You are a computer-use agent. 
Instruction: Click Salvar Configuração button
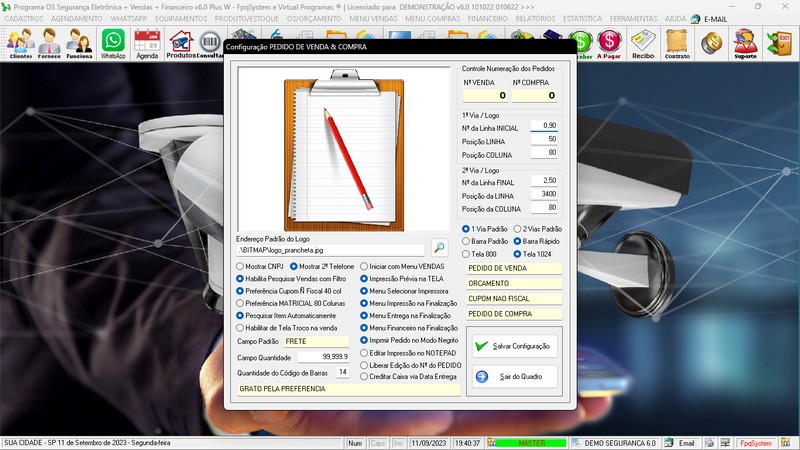coord(514,346)
